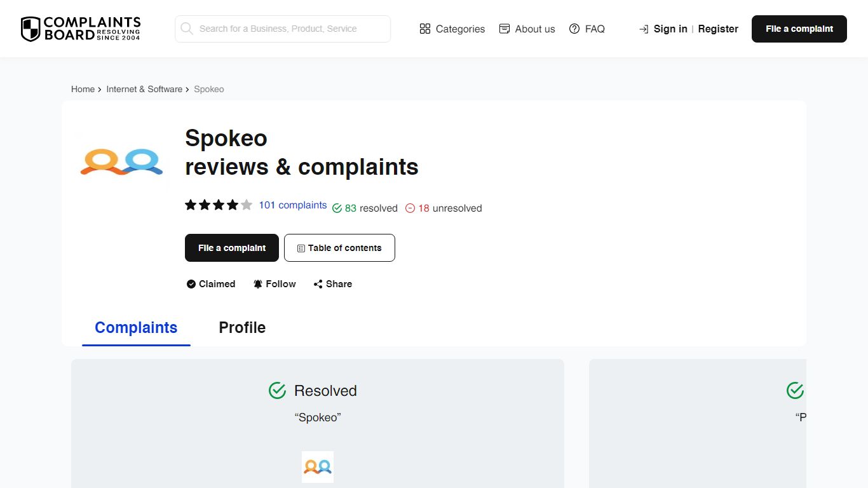Click the sign-in arrow icon

click(644, 29)
